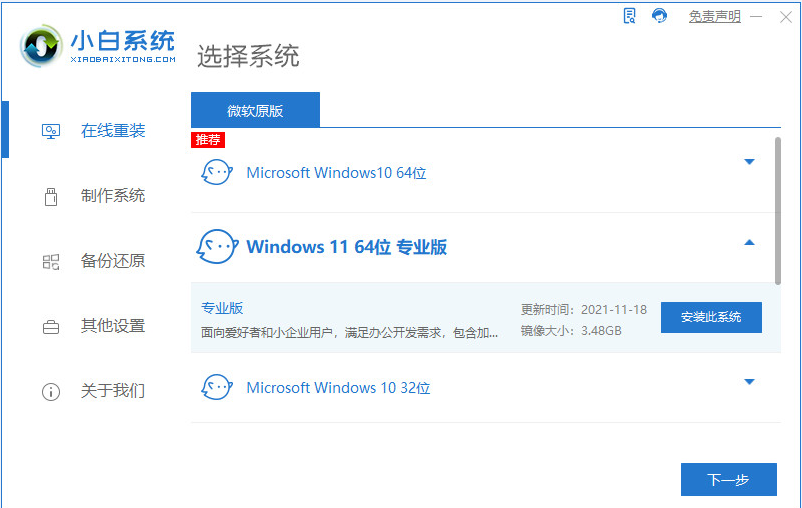Click the info icon for 关于我们
The image size is (802, 508).
point(51,392)
